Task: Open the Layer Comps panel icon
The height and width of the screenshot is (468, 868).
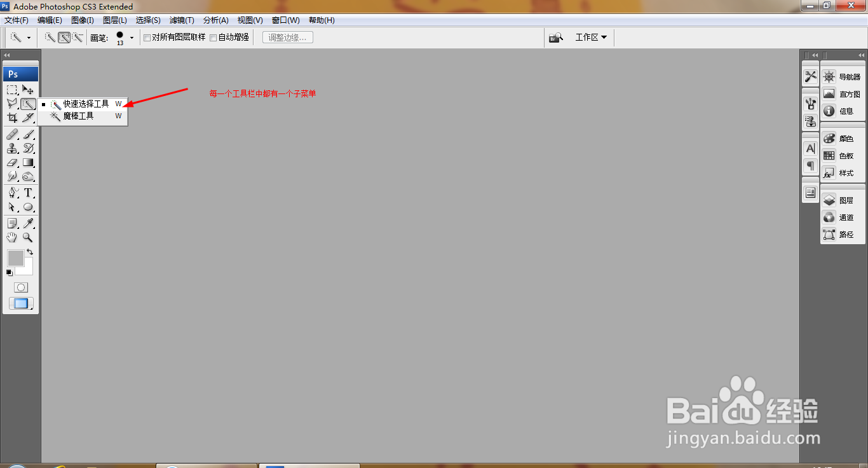Action: (810, 193)
